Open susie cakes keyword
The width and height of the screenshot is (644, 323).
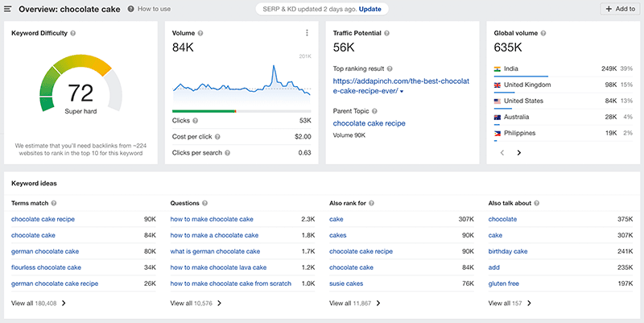click(346, 284)
